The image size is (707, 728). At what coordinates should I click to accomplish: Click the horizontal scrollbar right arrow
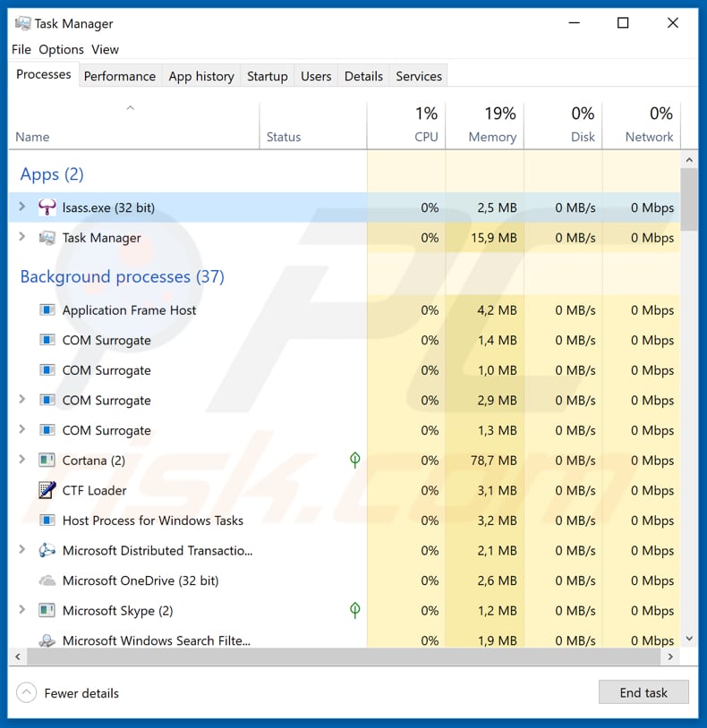670,656
